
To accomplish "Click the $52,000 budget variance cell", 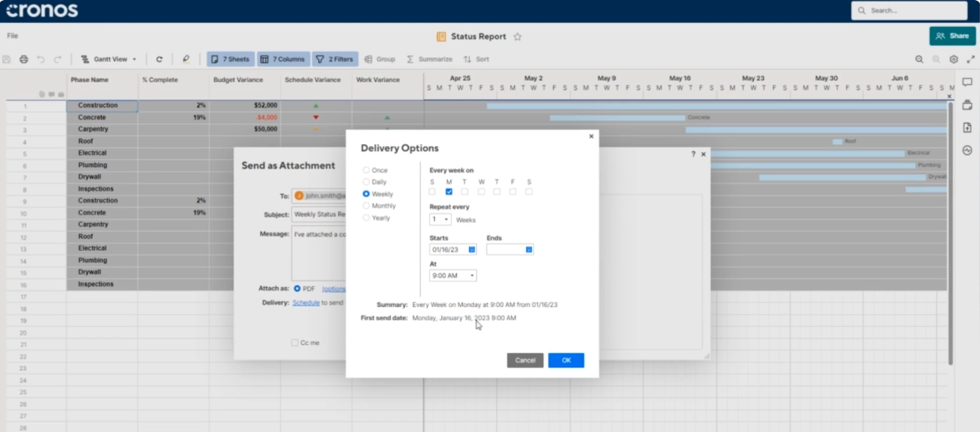I will point(244,105).
